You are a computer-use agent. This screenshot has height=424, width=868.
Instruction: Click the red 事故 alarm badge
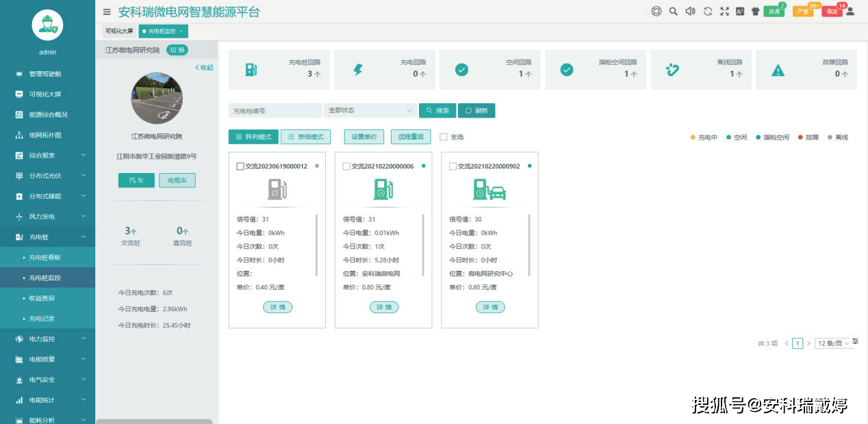[x=832, y=10]
